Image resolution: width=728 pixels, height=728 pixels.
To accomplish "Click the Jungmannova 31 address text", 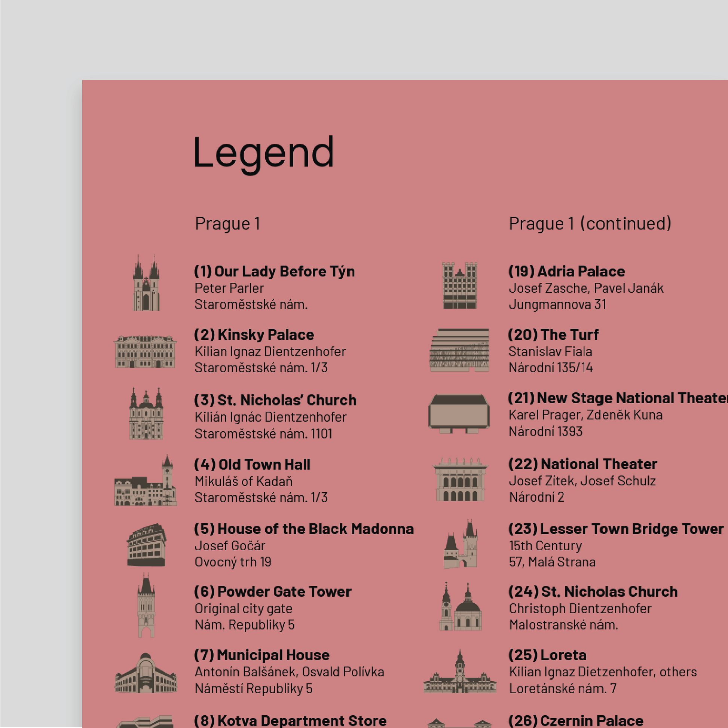I will point(557,304).
